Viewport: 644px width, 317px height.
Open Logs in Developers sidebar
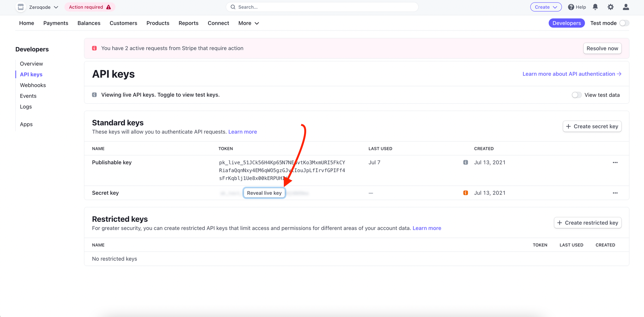click(26, 107)
